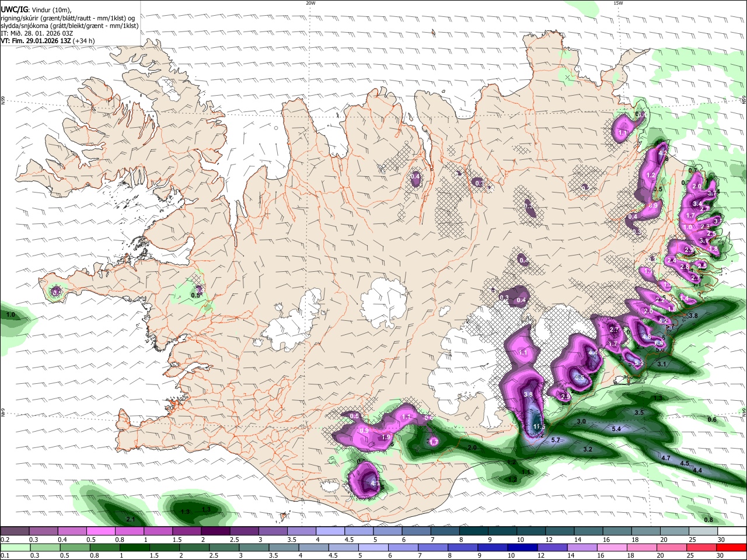The height and width of the screenshot is (560, 747).
Task: Pick rain-scale swatch starting at 0.8
Action: (x=106, y=547)
